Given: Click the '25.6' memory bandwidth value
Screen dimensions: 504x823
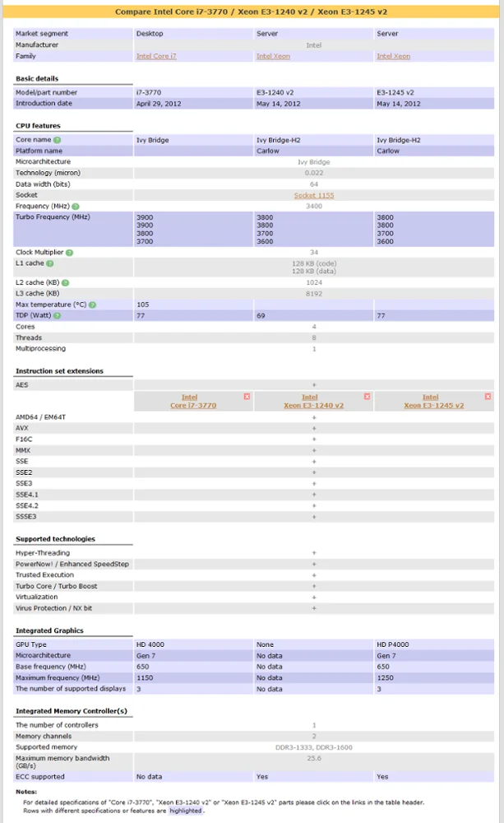Looking at the screenshot, I should 313,759.
